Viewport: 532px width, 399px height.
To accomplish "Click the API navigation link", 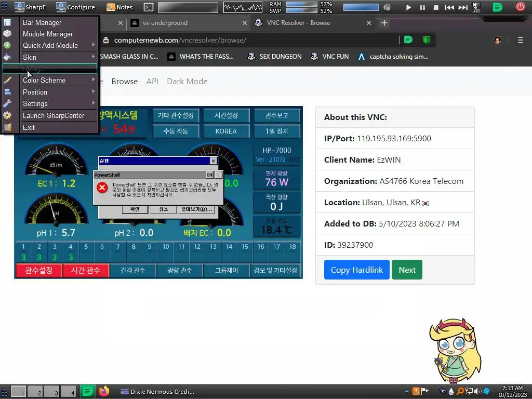I will [x=152, y=82].
